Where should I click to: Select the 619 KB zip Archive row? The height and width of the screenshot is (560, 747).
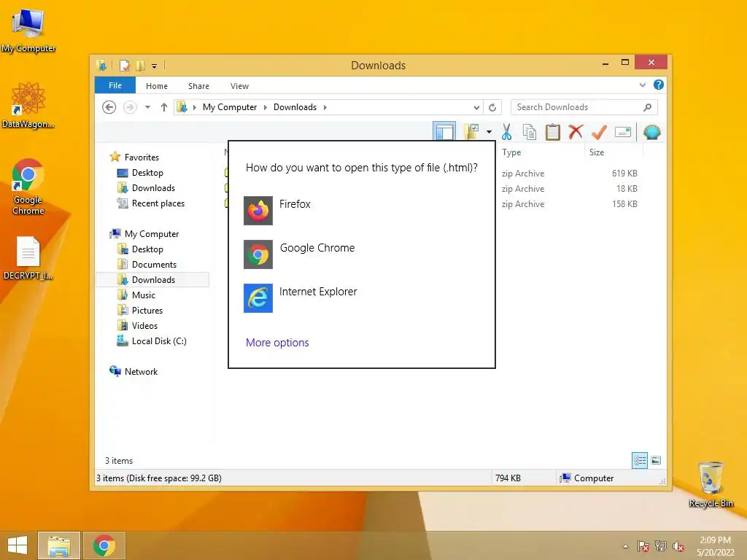tap(569, 174)
